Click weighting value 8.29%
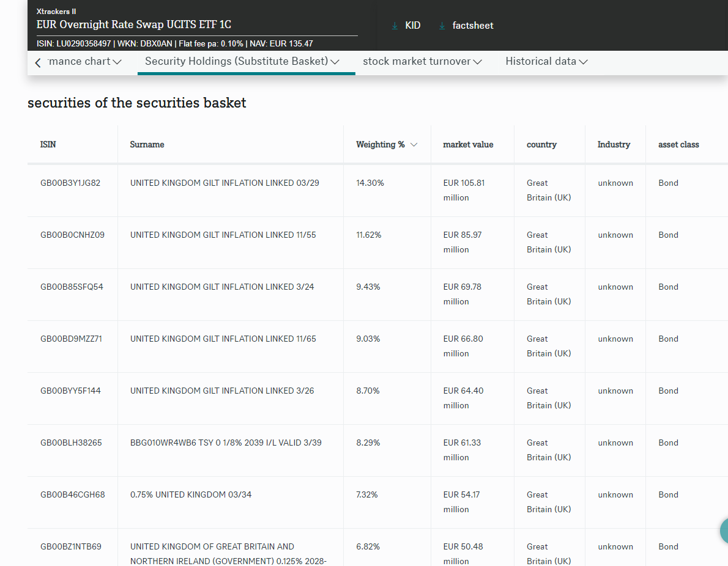 coord(368,443)
